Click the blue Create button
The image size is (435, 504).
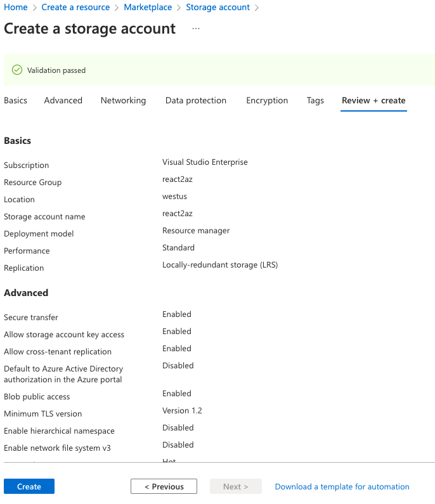(29, 486)
